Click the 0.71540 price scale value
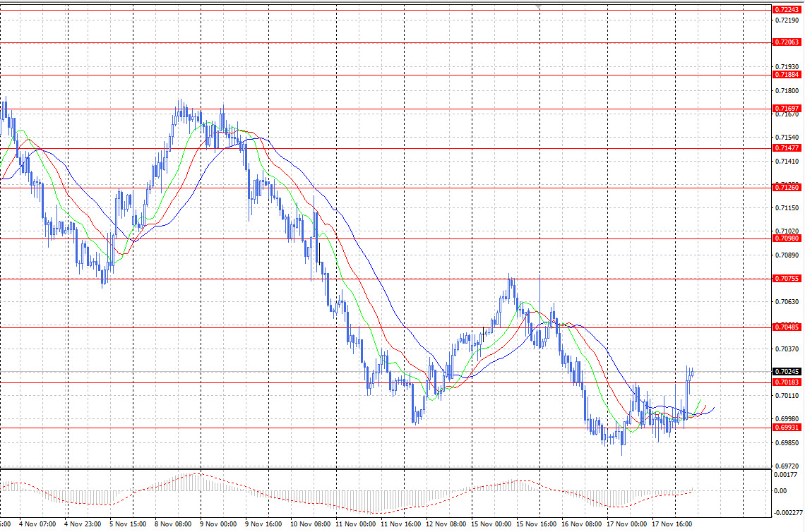Screen dimensions: 805x532 pos(787,138)
